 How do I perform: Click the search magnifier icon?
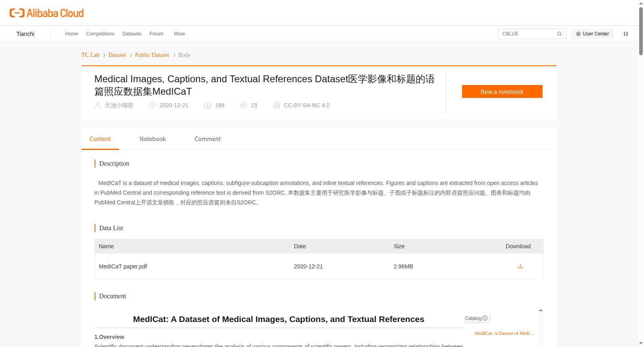(559, 34)
